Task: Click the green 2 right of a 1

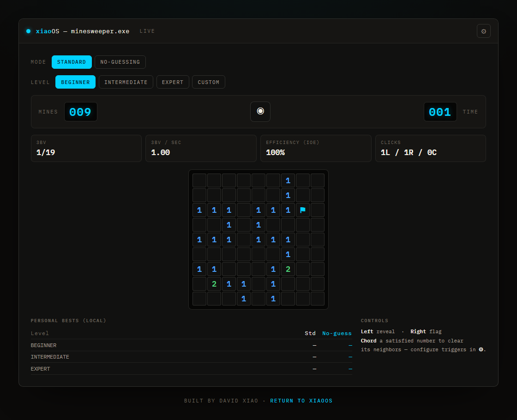Action: tap(288, 269)
